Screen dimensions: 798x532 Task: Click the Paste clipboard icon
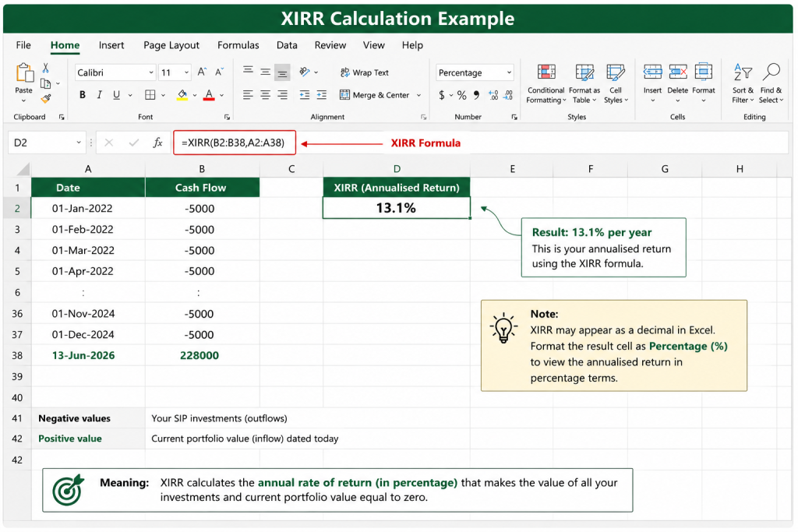pos(24,72)
